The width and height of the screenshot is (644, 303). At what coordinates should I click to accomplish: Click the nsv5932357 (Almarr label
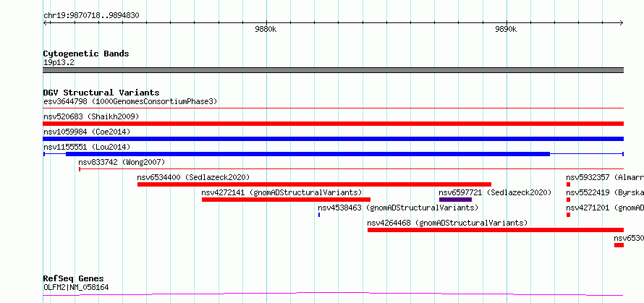point(605,177)
